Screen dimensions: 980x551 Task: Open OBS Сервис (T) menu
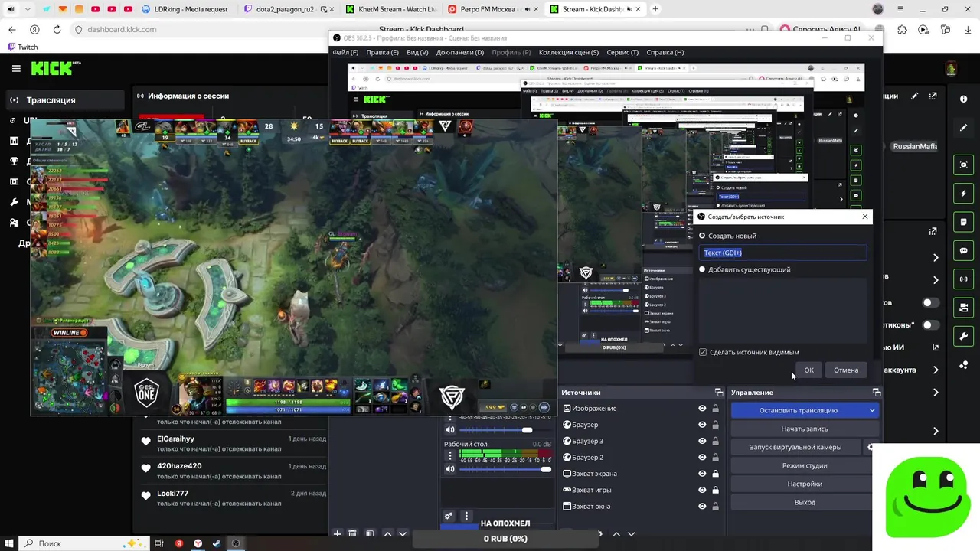tap(622, 52)
